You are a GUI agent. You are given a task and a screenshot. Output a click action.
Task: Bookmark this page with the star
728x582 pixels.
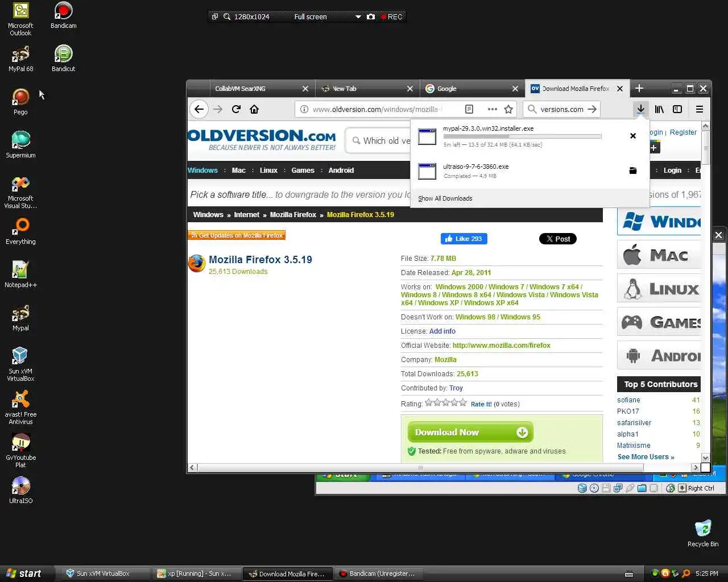[508, 109]
